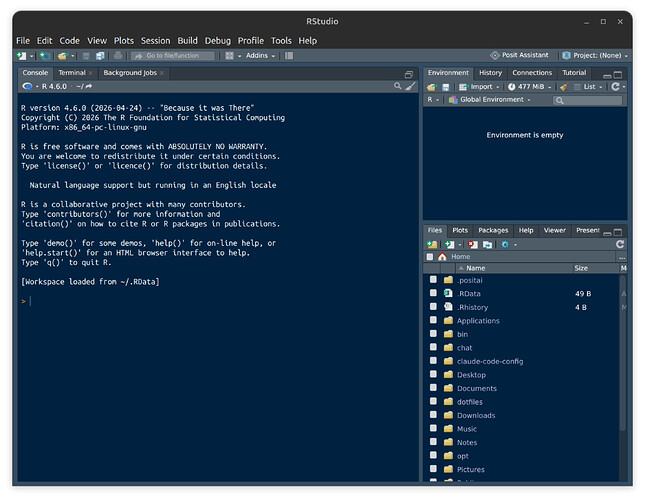Click the Create a Project icon
Image resolution: width=645 pixels, height=500 pixels.
(45, 56)
